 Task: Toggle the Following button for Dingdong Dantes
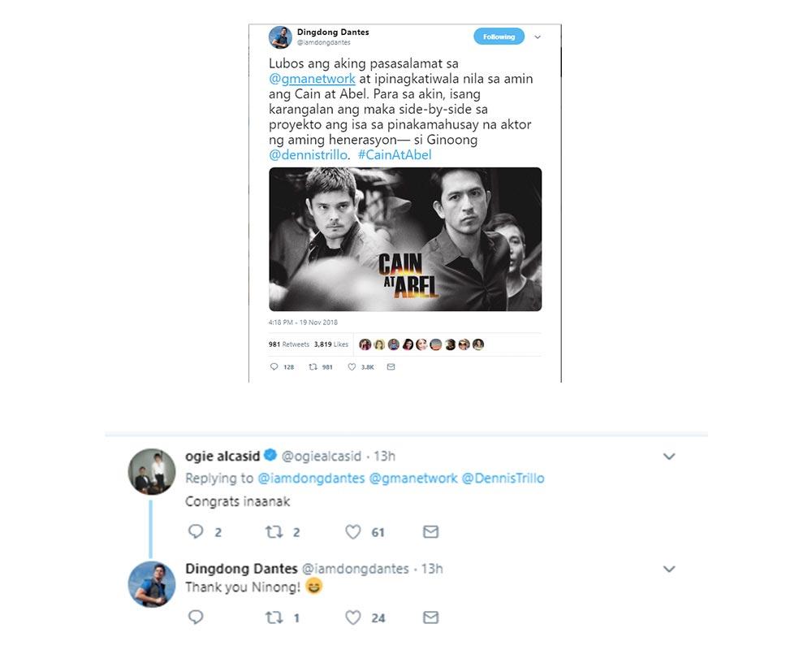coord(499,37)
